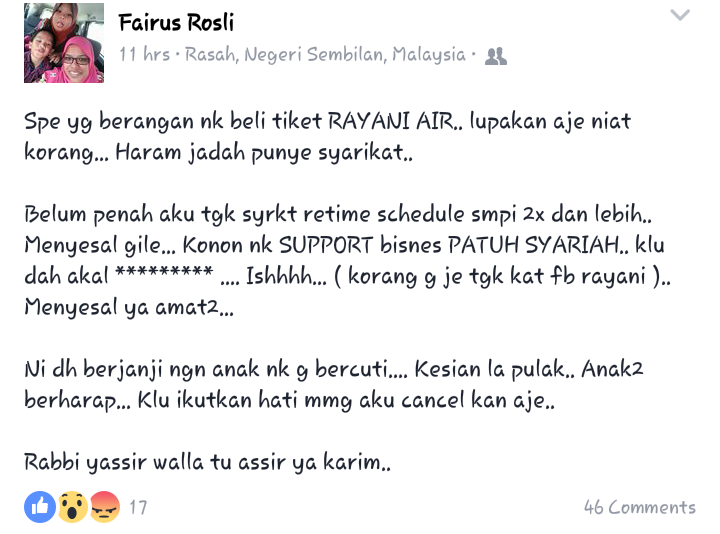The height and width of the screenshot is (534, 720).
Task: Click the word SUPPORT in the post
Action: [326, 245]
